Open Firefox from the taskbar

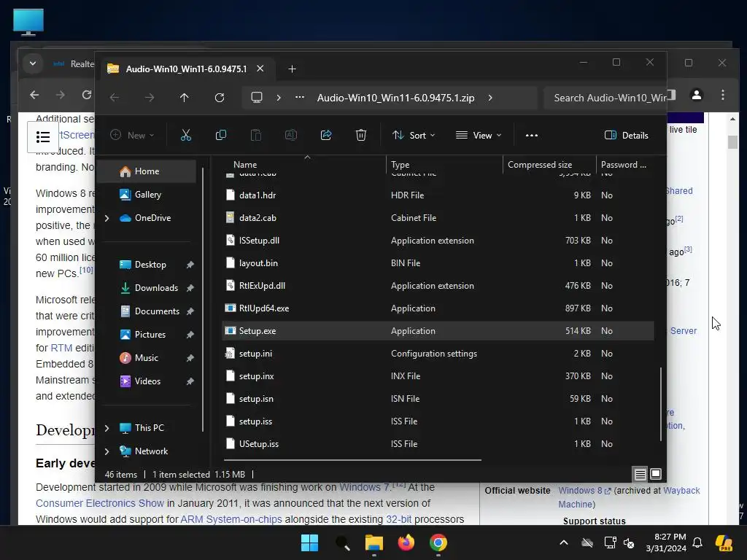tap(406, 542)
